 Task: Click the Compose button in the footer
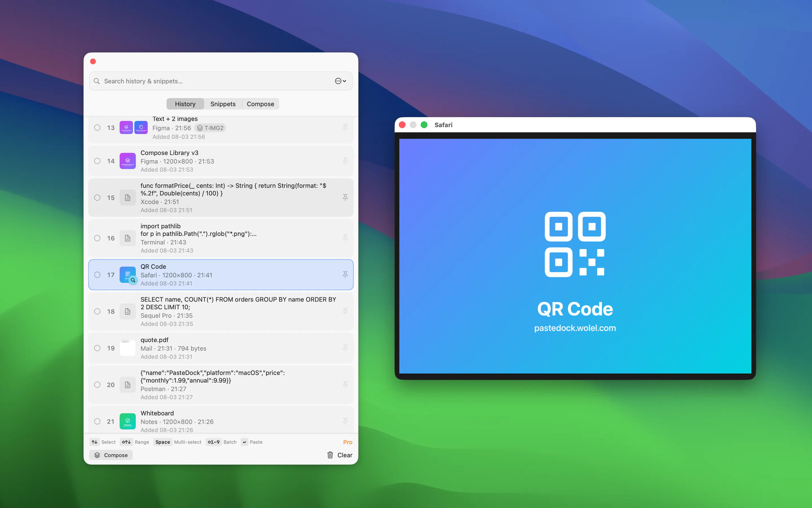pos(111,455)
